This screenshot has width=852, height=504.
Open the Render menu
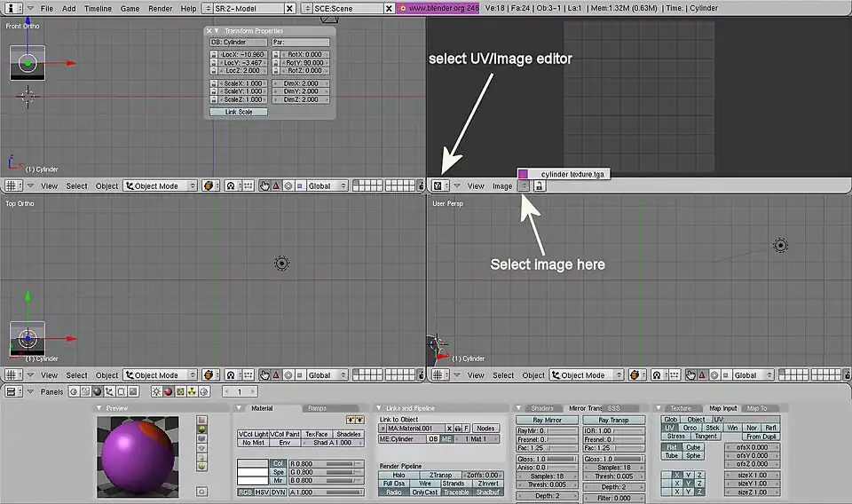click(160, 8)
